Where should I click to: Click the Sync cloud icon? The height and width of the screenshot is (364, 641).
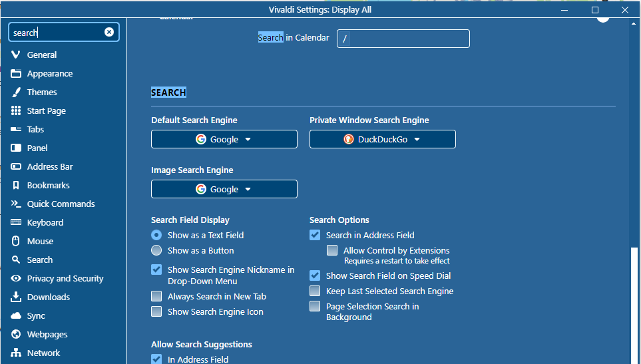click(15, 315)
